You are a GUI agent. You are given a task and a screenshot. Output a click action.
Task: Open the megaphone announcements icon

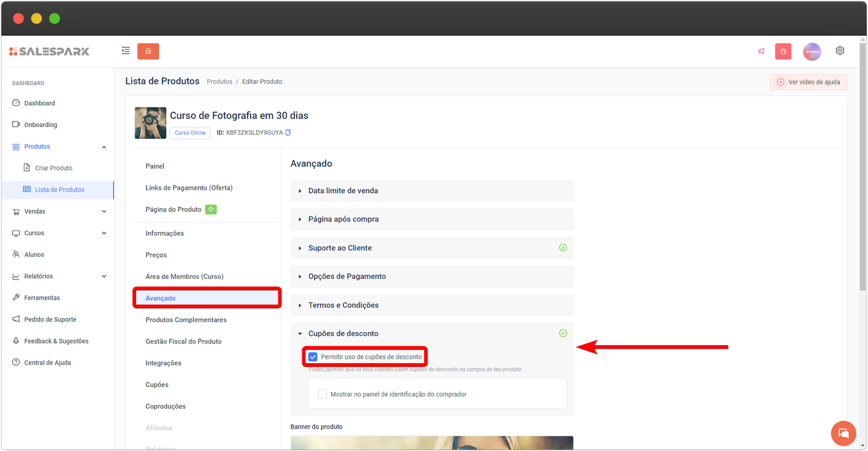coord(761,51)
